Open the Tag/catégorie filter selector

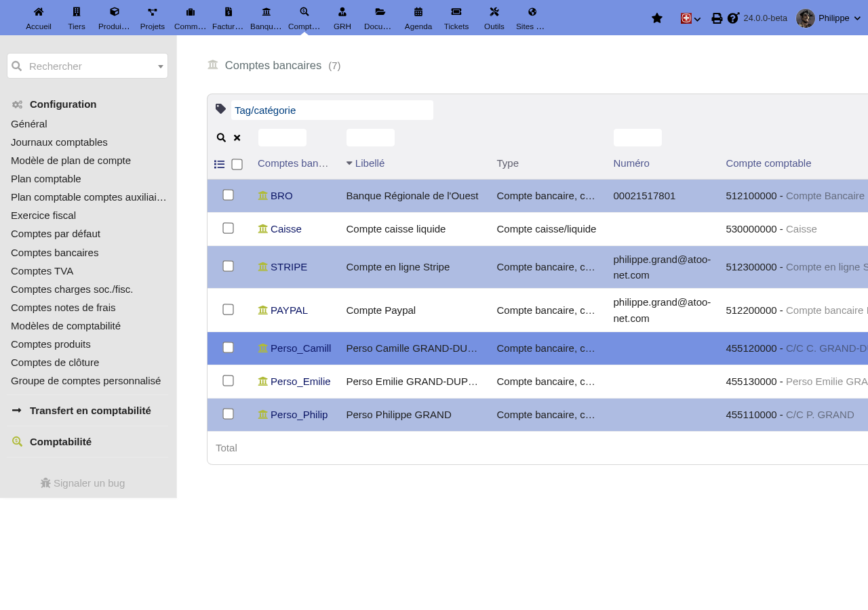coord(332,110)
